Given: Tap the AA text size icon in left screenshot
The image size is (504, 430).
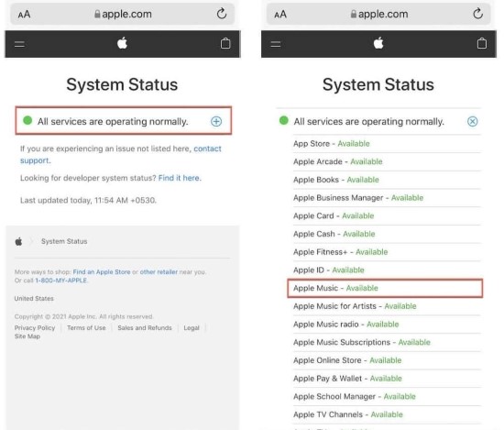Looking at the screenshot, I should (24, 14).
